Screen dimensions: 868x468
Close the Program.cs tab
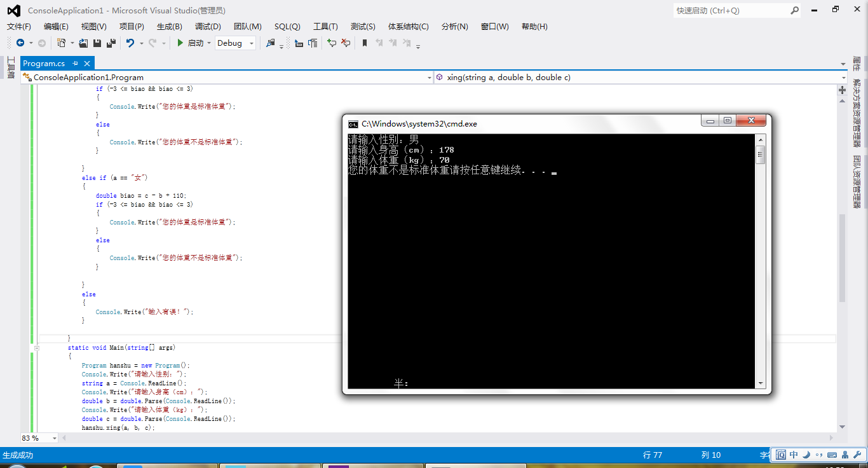[x=87, y=63]
